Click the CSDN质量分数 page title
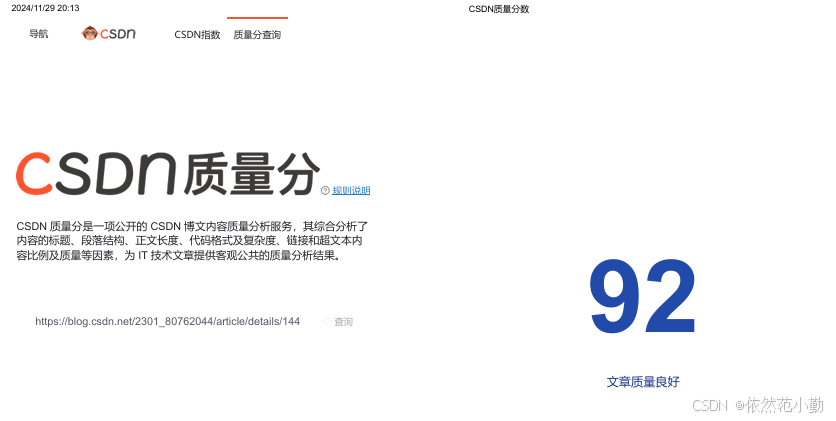The height and width of the screenshot is (421, 836). coord(499,9)
